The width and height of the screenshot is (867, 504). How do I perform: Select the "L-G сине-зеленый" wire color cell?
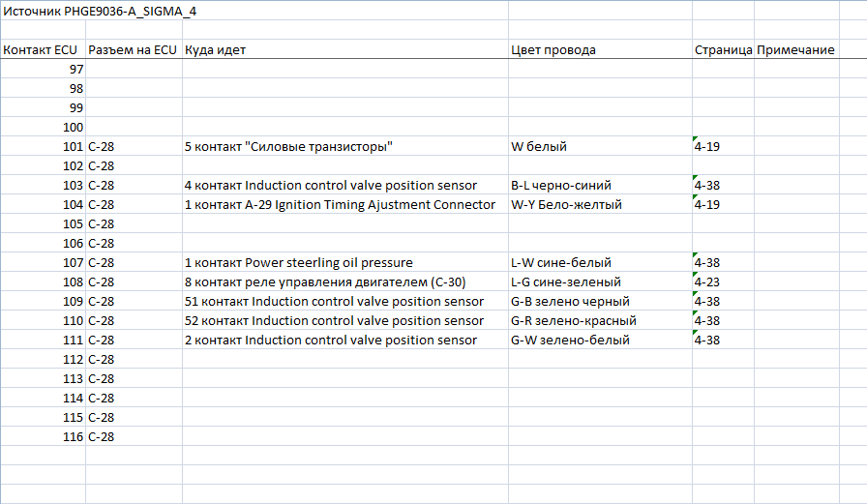(566, 282)
